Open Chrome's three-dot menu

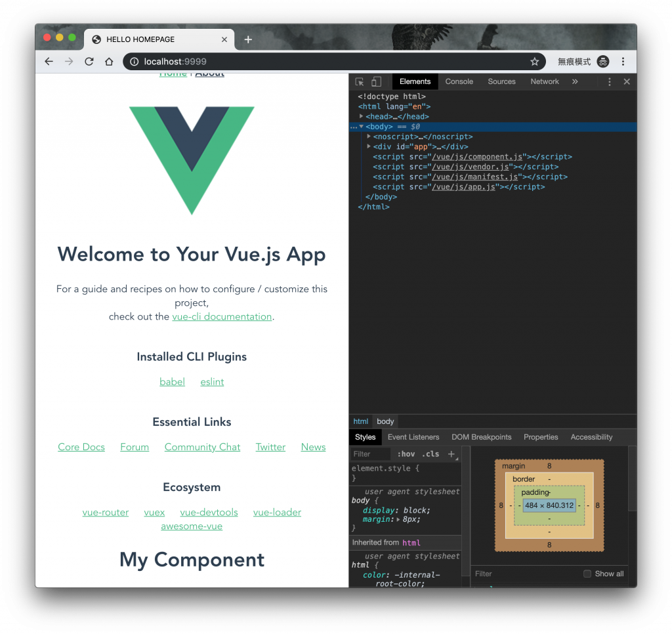tap(623, 61)
